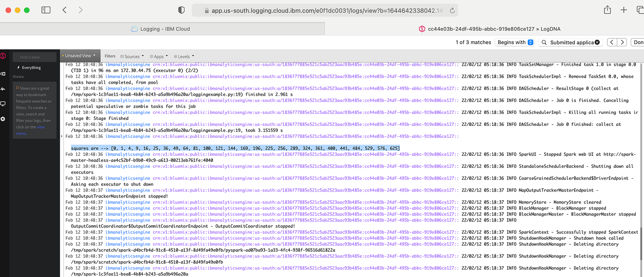Click the LogDNA logo in the sidebar

(3, 56)
